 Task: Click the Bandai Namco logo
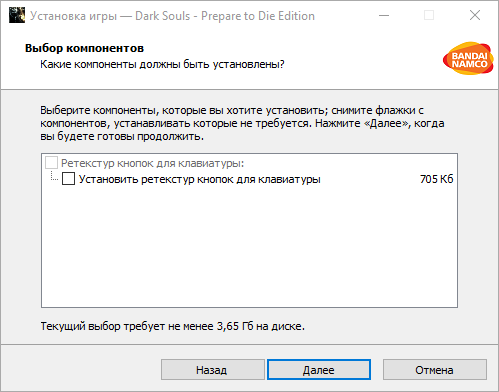(x=468, y=59)
